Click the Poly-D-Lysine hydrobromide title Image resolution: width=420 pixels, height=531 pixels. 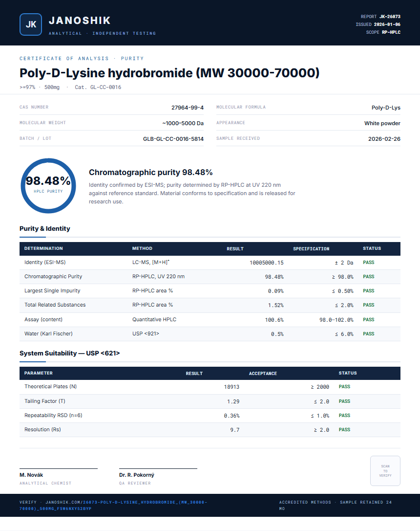[169, 73]
